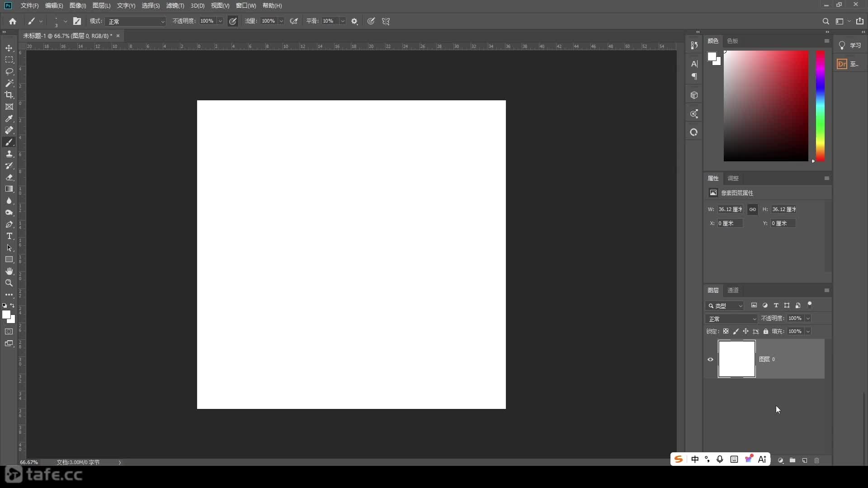Image resolution: width=868 pixels, height=488 pixels.
Task: Expand the brush 不透明度 dropdown arrow
Action: pyautogui.click(x=220, y=21)
